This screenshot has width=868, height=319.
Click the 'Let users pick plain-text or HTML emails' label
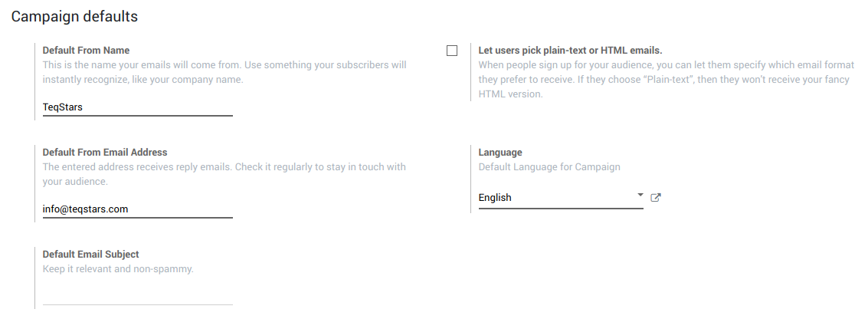pos(570,51)
